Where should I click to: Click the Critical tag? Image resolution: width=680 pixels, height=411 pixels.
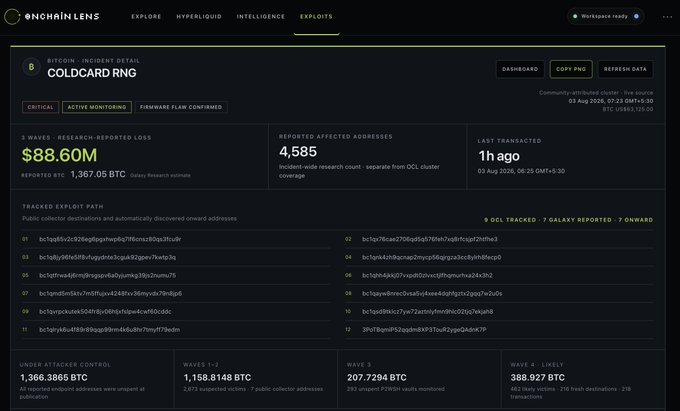click(40, 107)
